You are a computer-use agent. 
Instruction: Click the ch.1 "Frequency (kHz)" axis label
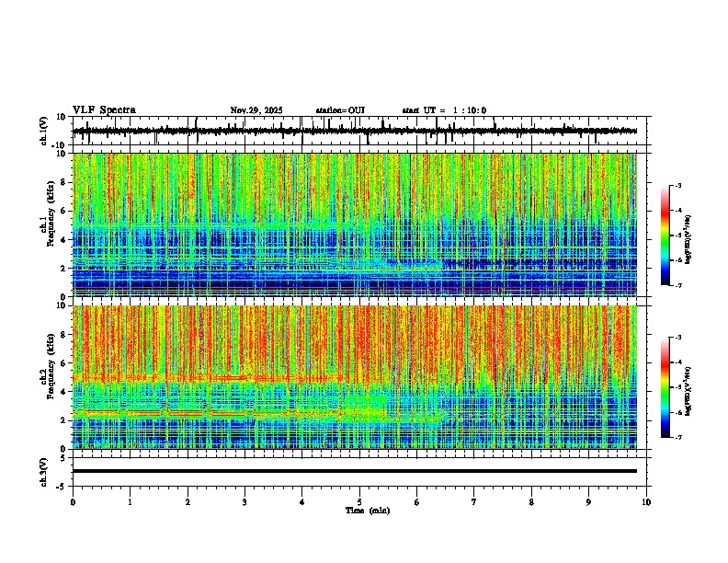tap(51, 213)
